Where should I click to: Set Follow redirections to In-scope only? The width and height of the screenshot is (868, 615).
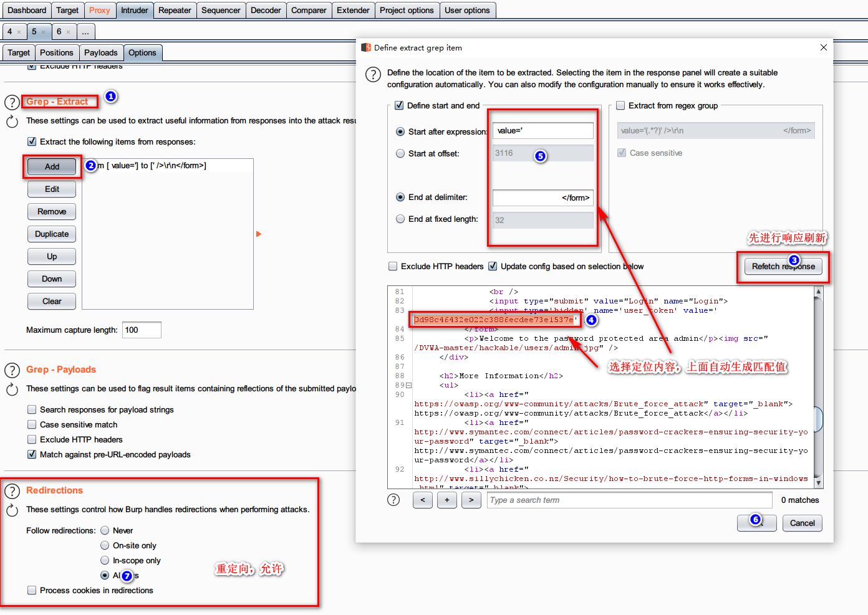click(x=105, y=560)
